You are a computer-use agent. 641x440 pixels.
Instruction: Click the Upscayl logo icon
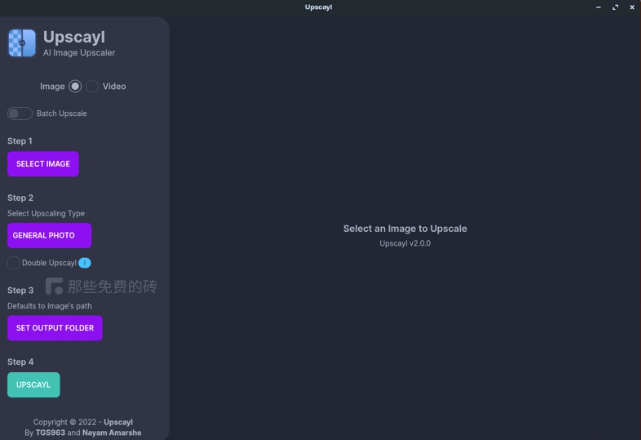coord(22,43)
